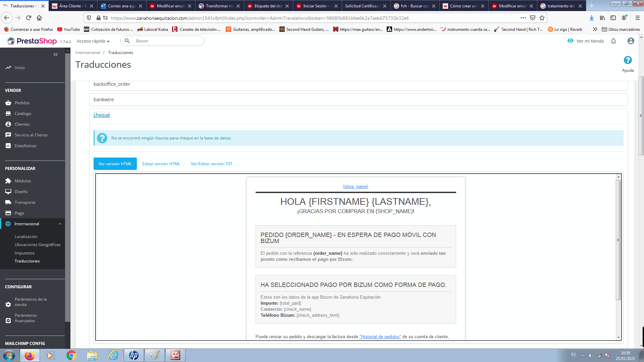Screen dimensions: 644x362
Task: Show hidden system tray icons arrow
Action: (583, 356)
